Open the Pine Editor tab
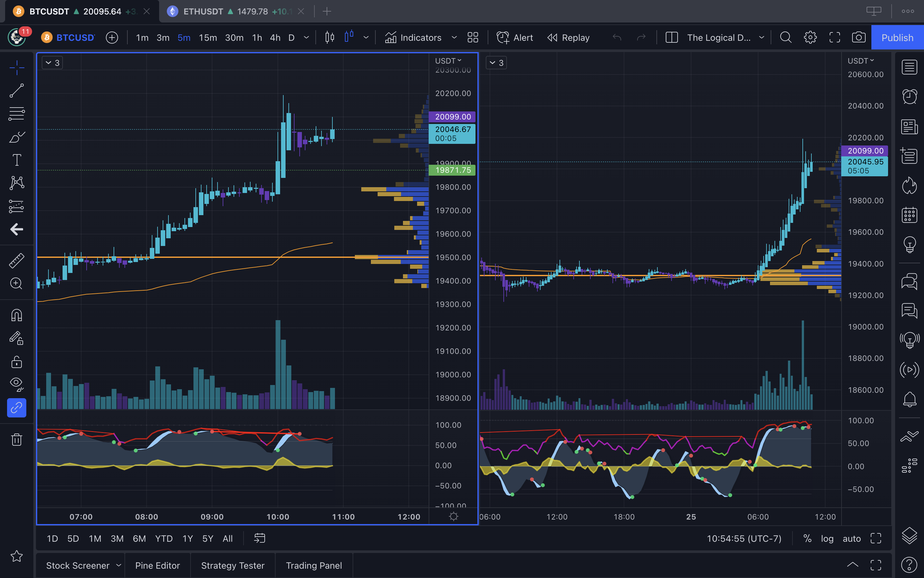Screen dimensions: 924x578 pyautogui.click(x=157, y=565)
